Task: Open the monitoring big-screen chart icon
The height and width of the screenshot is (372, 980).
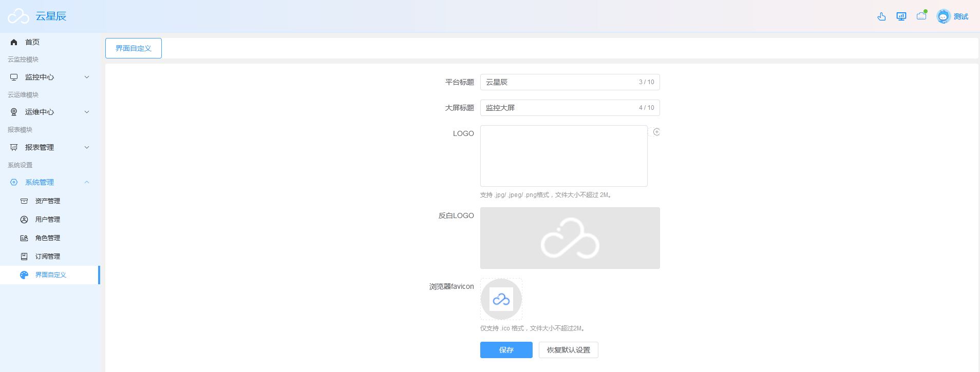Action: pyautogui.click(x=901, y=16)
